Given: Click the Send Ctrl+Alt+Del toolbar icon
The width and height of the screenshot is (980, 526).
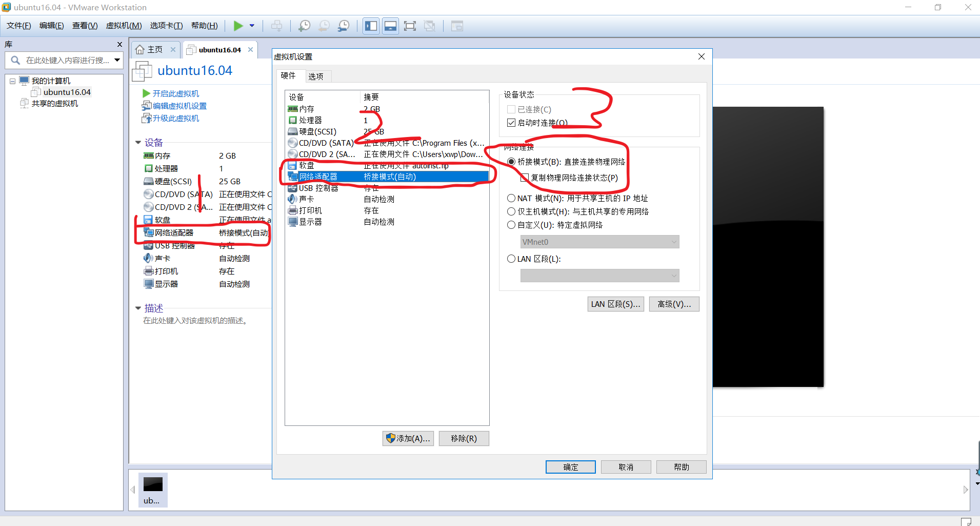Looking at the screenshot, I should point(276,26).
